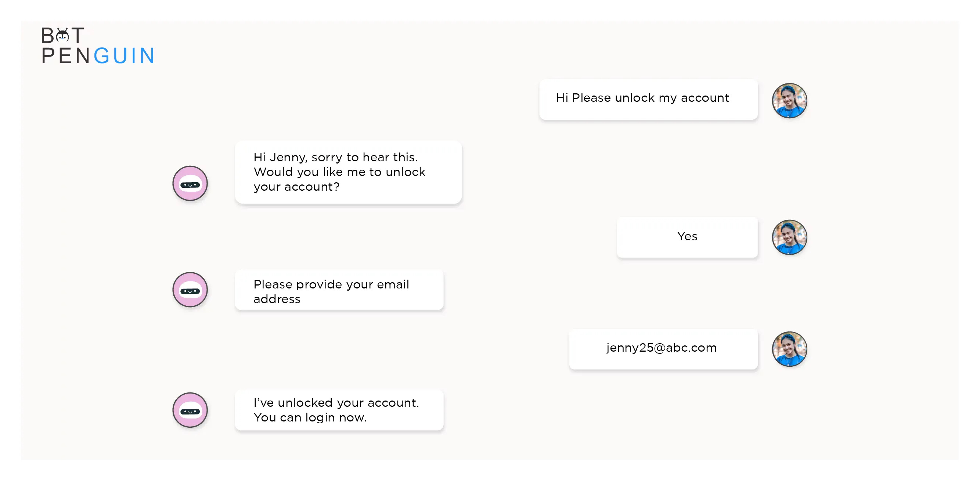The image size is (980, 481).
Task: Select the 'Yes' reply bubble
Action: pyautogui.click(x=687, y=237)
